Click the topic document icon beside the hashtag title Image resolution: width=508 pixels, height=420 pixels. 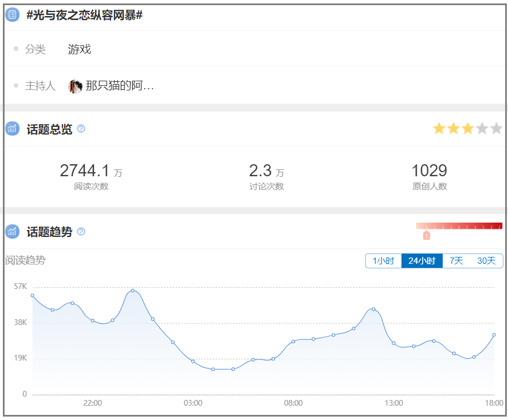point(12,14)
